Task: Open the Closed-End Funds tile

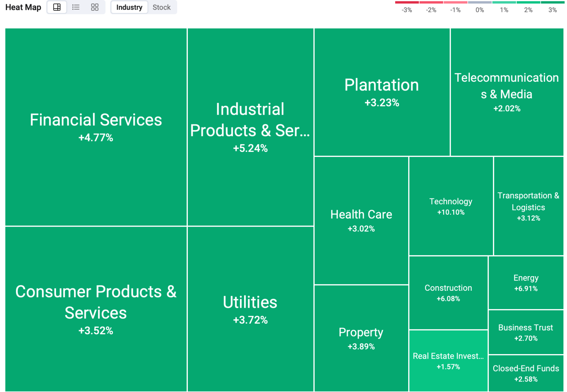Action: click(526, 373)
